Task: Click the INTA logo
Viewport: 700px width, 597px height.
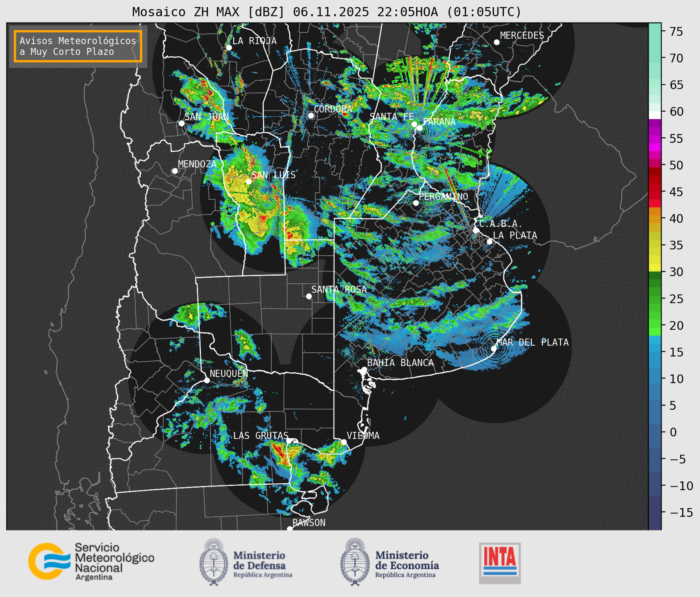Action: (x=500, y=563)
